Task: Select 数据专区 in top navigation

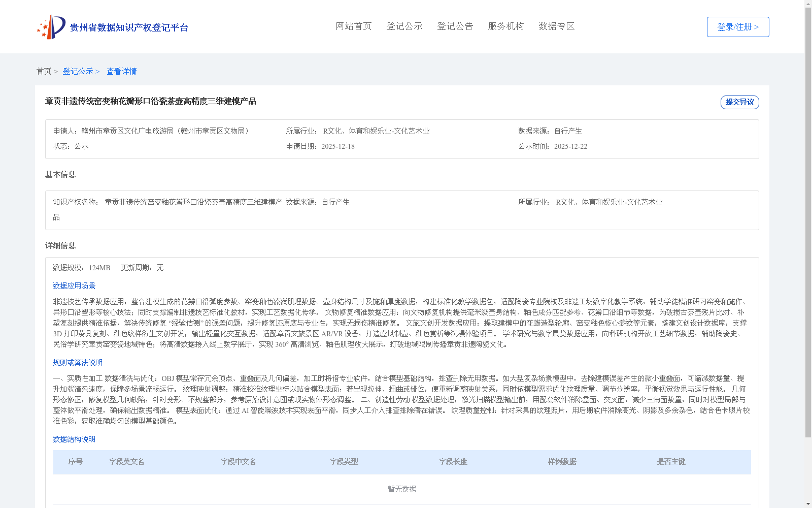Action: (x=557, y=26)
